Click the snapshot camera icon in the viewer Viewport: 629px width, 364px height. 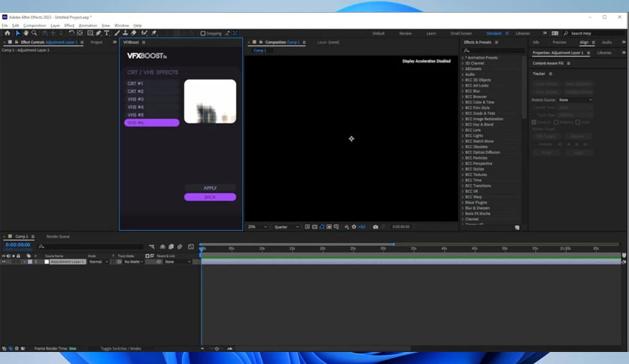click(375, 227)
